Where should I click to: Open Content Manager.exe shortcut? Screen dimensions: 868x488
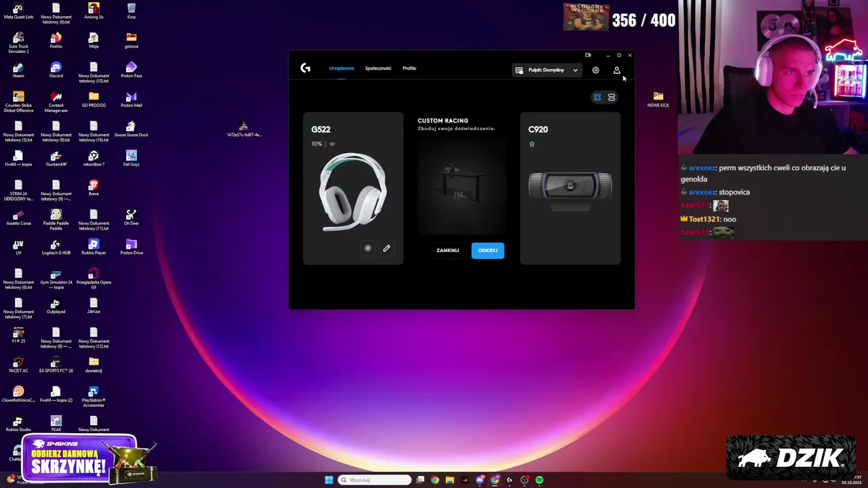tap(56, 102)
